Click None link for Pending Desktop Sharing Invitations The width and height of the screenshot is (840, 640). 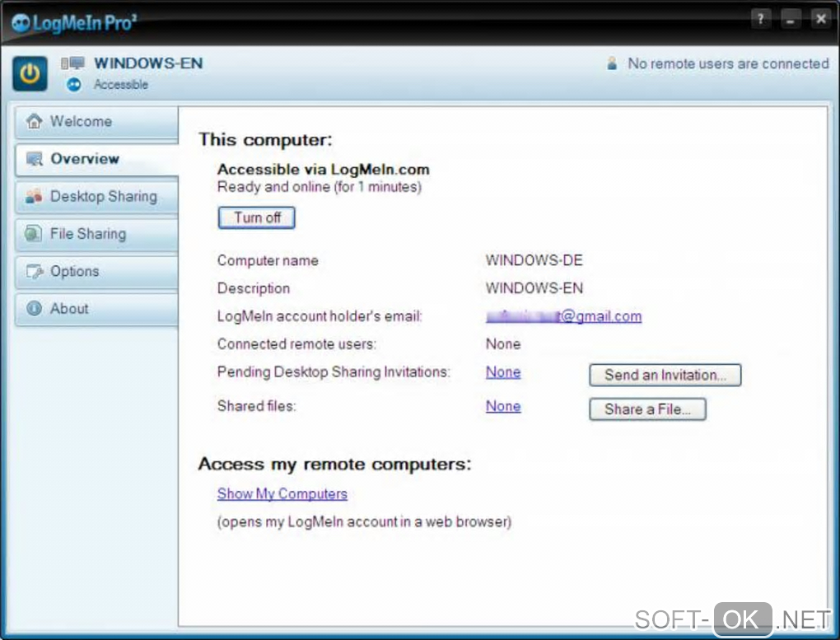coord(503,372)
